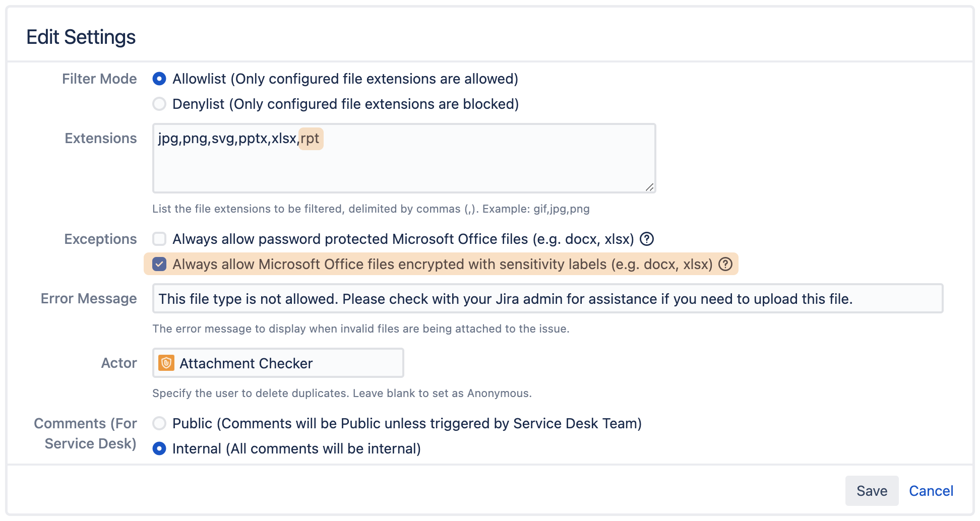Screen dimensions: 980x521
Task: Click the highlighted rpt extension text
Action: (310, 139)
